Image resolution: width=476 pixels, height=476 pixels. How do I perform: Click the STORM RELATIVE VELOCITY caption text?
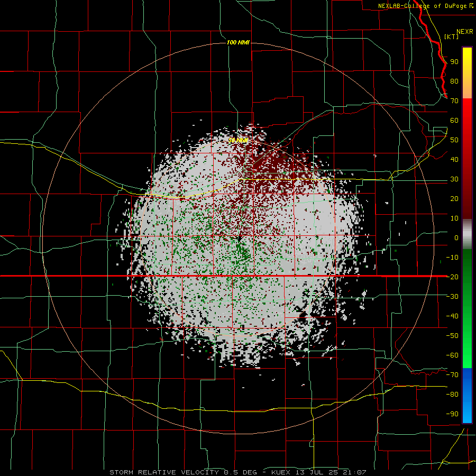[164, 472]
